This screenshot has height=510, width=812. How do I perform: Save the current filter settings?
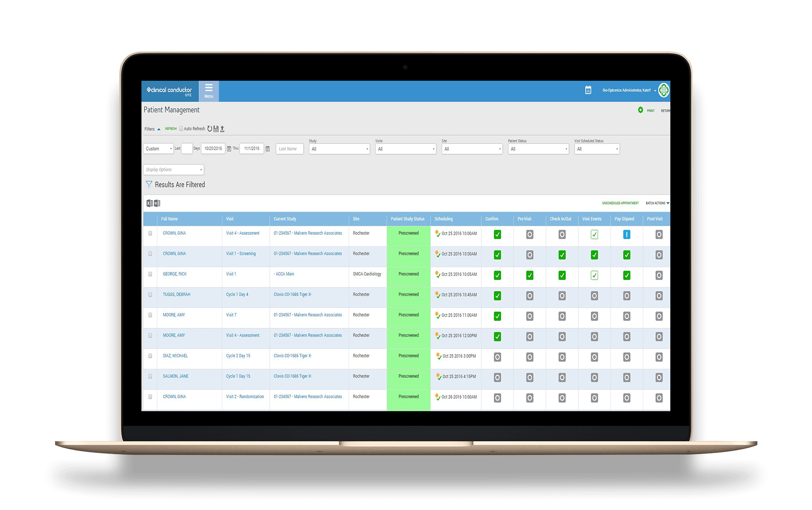point(216,129)
